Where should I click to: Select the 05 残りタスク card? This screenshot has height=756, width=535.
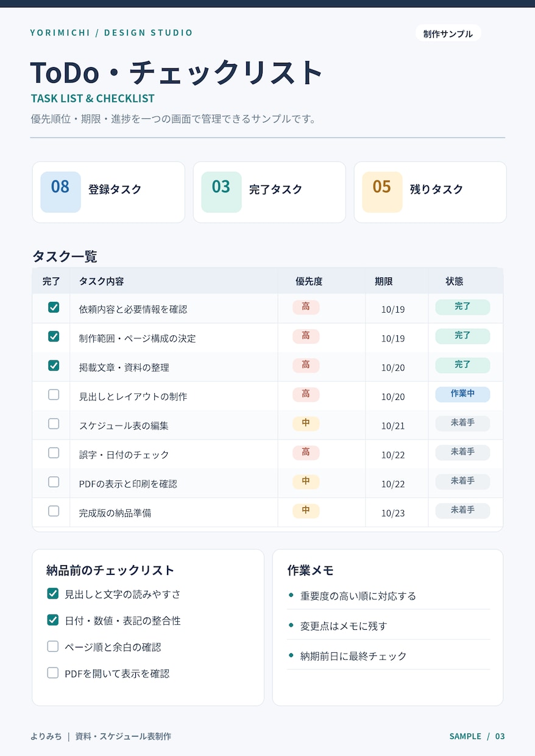pos(430,192)
